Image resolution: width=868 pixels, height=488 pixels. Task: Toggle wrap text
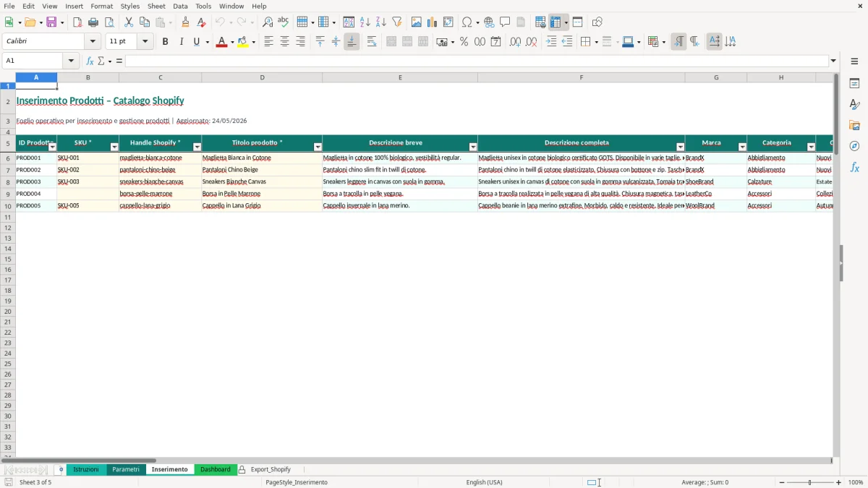pos(372,42)
